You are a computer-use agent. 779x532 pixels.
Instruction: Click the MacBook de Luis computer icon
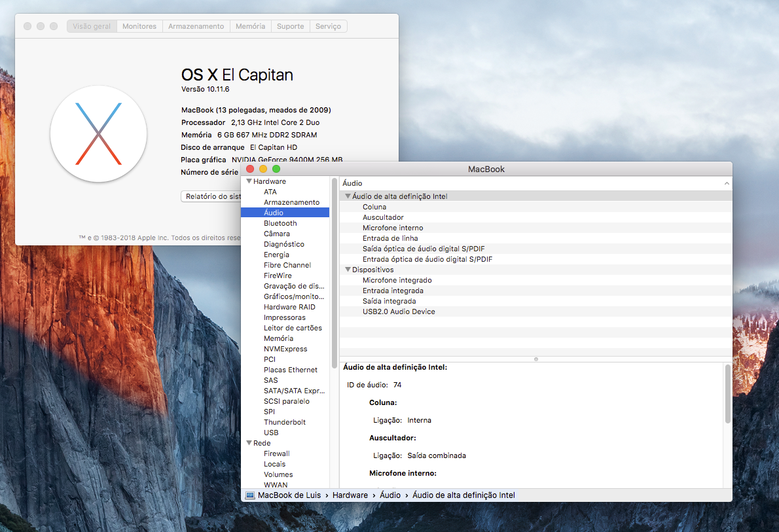(x=250, y=495)
